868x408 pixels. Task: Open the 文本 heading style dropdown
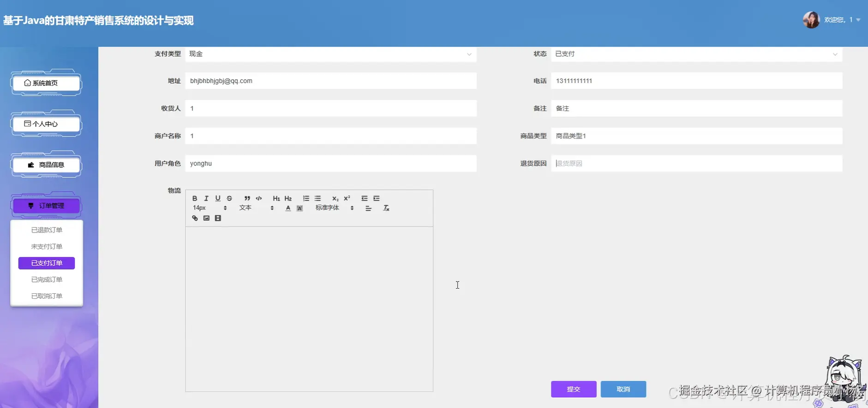click(x=257, y=208)
